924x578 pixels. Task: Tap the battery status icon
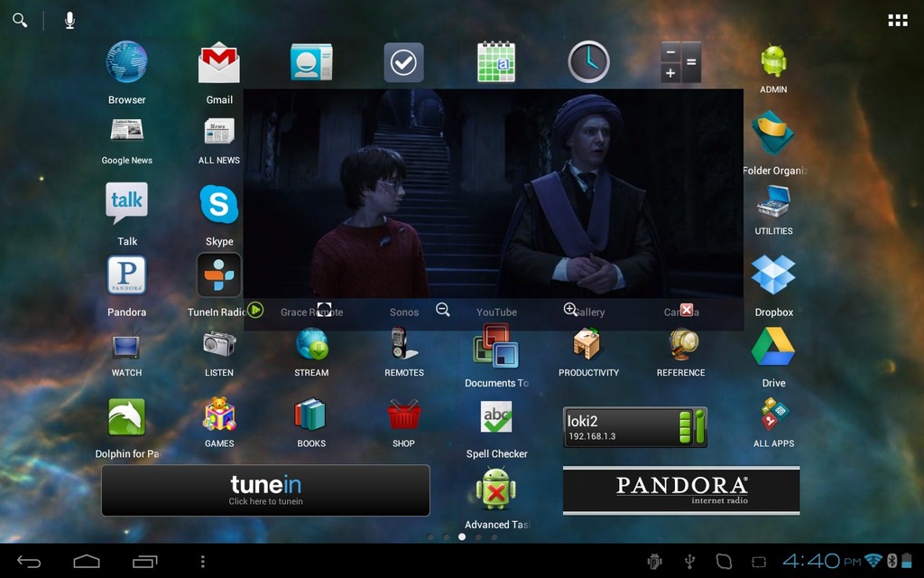coord(907,560)
